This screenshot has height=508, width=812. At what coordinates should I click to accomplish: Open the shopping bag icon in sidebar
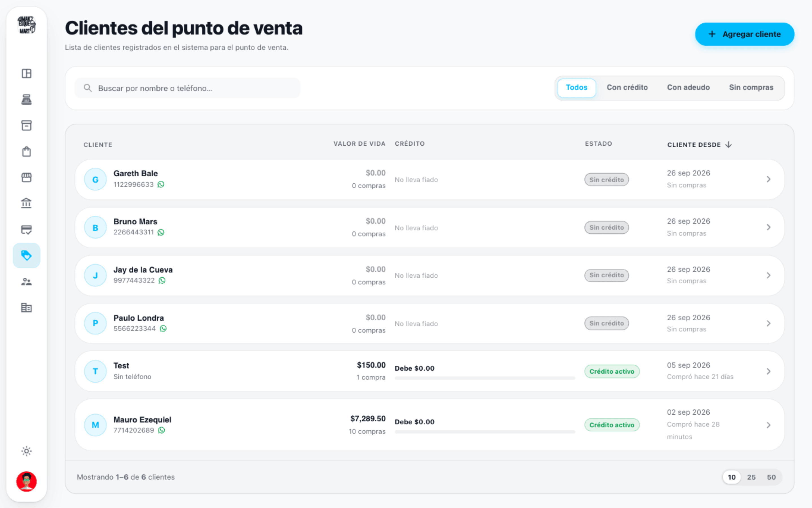click(x=27, y=152)
